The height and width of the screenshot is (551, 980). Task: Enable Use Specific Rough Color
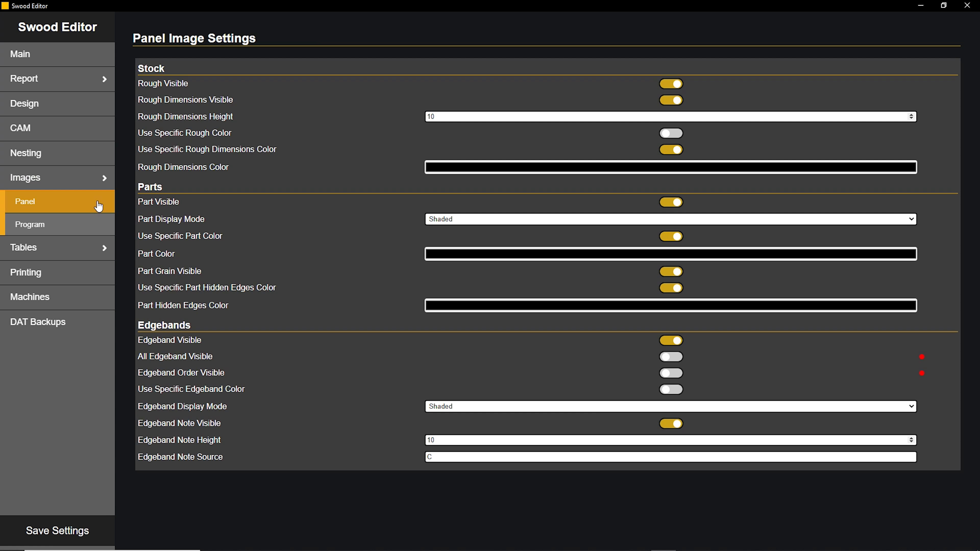pos(671,133)
